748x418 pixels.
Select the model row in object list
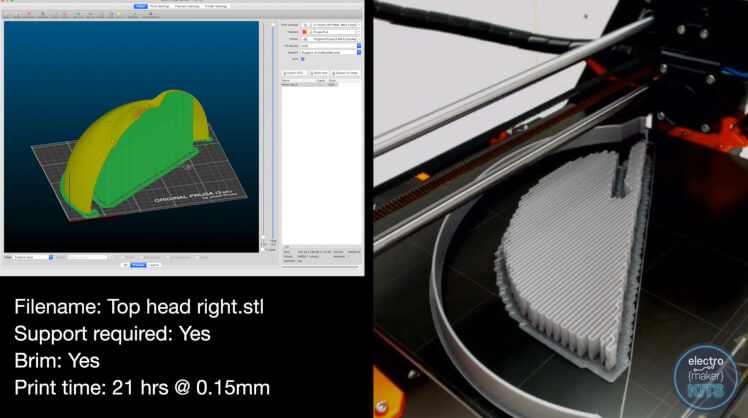[x=309, y=84]
